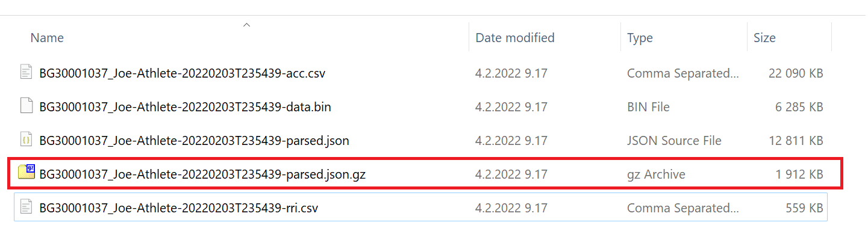868x240 pixels.
Task: Click the BIN File type entry
Action: tap(648, 107)
